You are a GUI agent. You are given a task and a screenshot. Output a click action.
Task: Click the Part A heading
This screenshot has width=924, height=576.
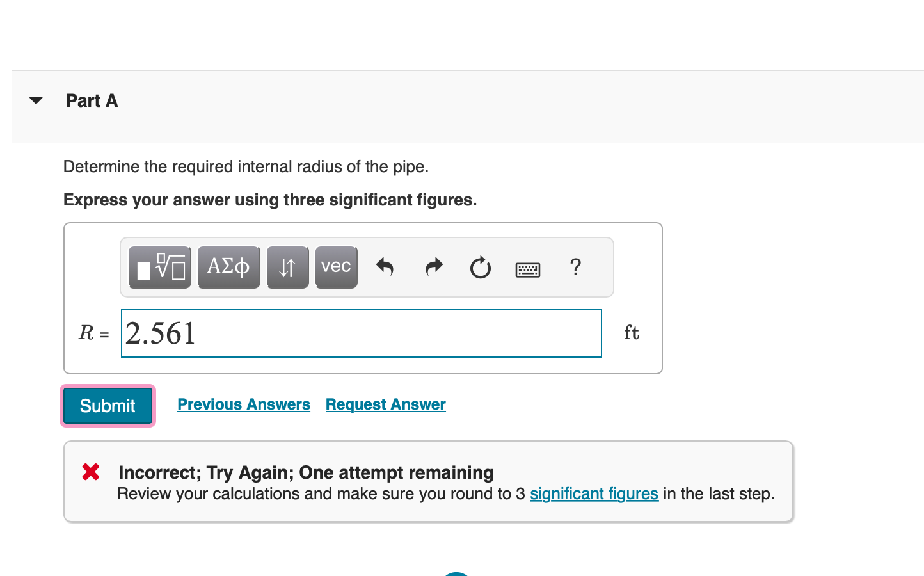pos(92,101)
